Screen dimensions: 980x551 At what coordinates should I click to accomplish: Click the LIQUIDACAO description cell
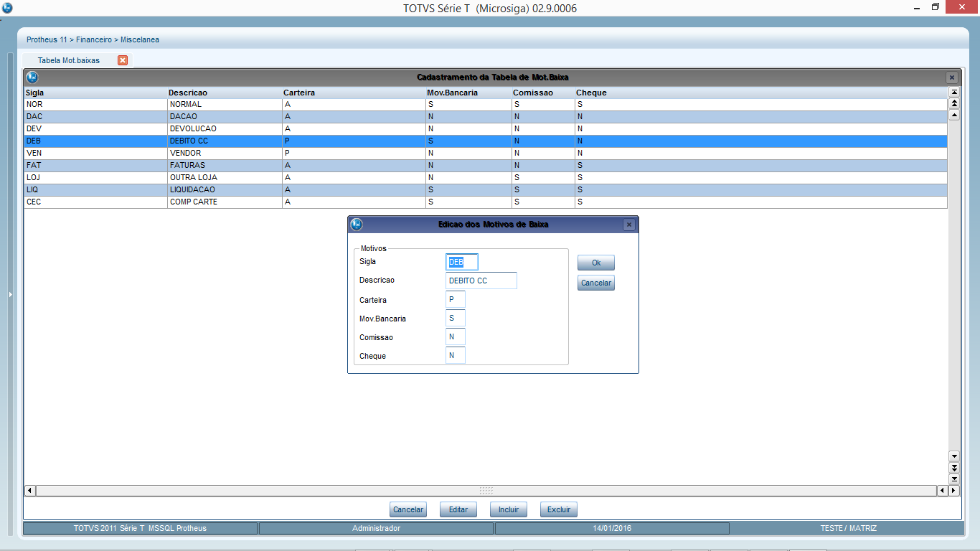(x=225, y=190)
